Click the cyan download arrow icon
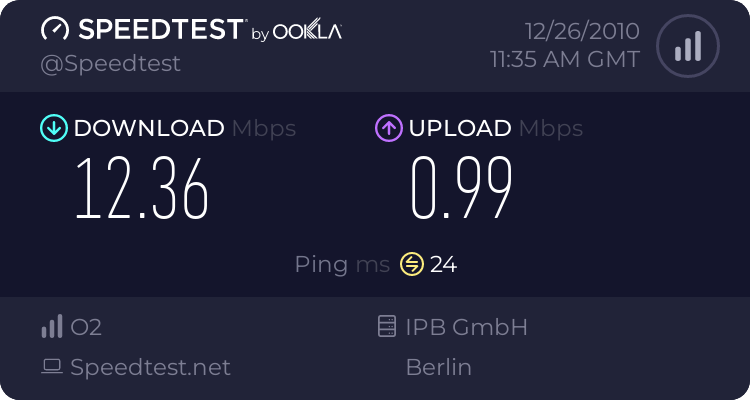Screen dimensions: 750x400 (52, 128)
